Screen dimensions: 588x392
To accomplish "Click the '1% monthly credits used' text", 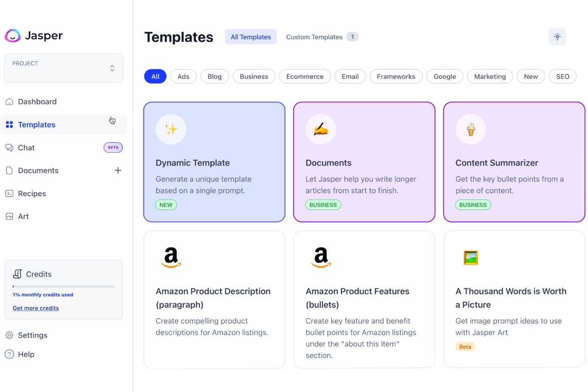I will point(43,295).
